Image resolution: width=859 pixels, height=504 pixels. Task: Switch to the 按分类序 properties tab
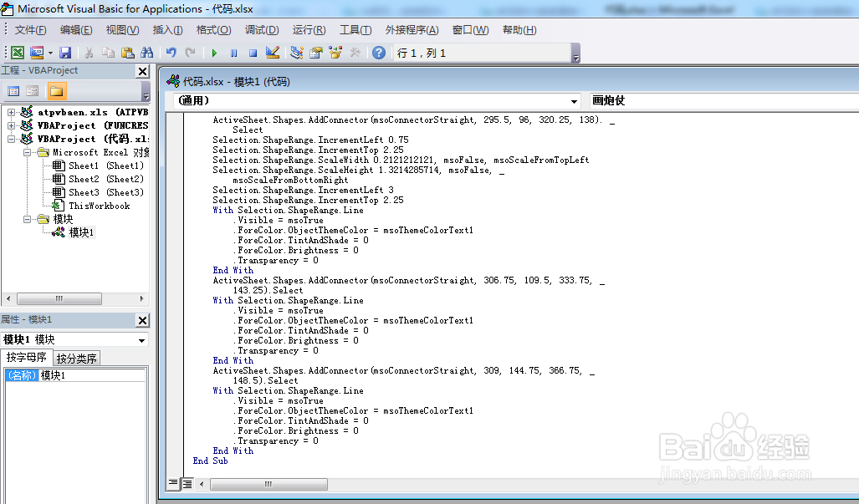(77, 359)
